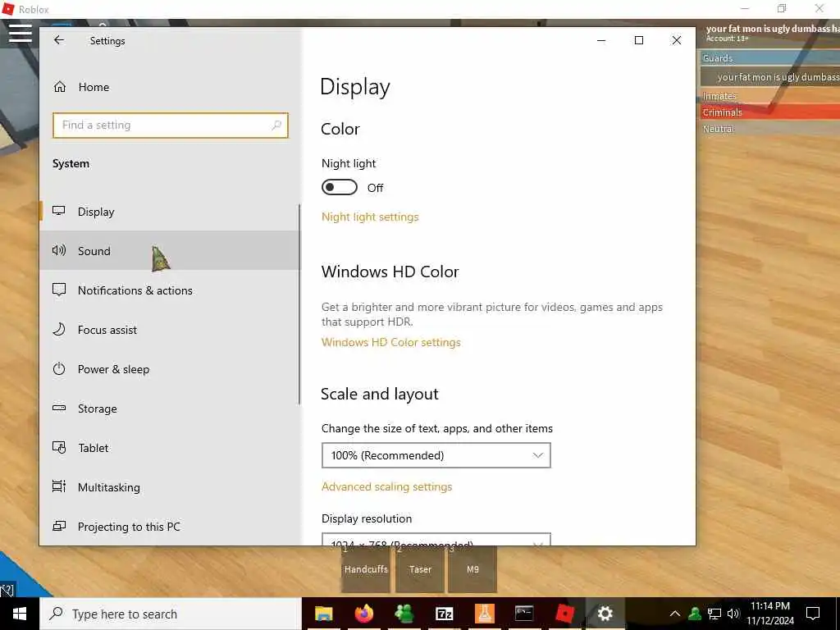Select the Multitasking icon in sidebar
Screen dimensions: 840x630
tap(59, 486)
